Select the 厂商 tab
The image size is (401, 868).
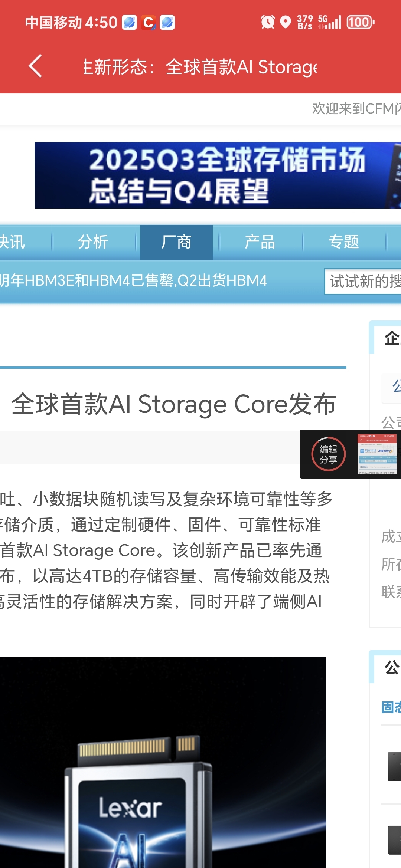[176, 242]
